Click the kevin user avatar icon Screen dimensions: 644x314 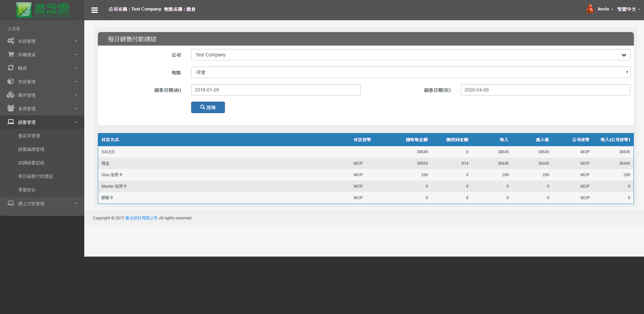pos(590,9)
